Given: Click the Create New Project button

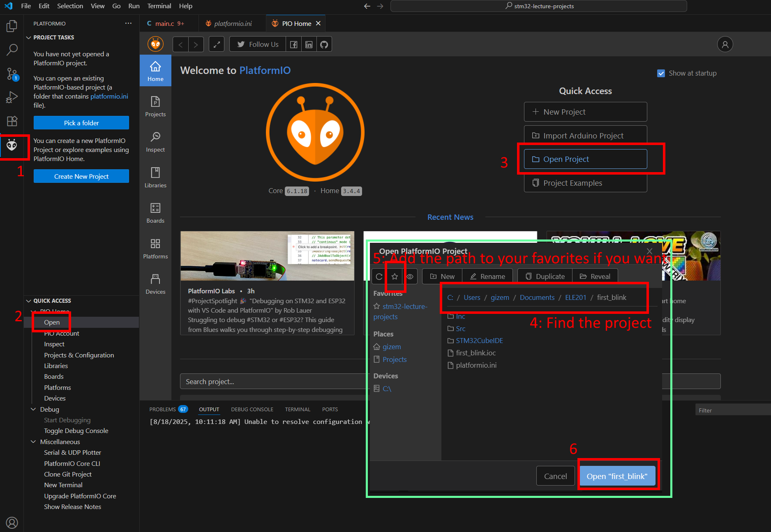Looking at the screenshot, I should 81,176.
